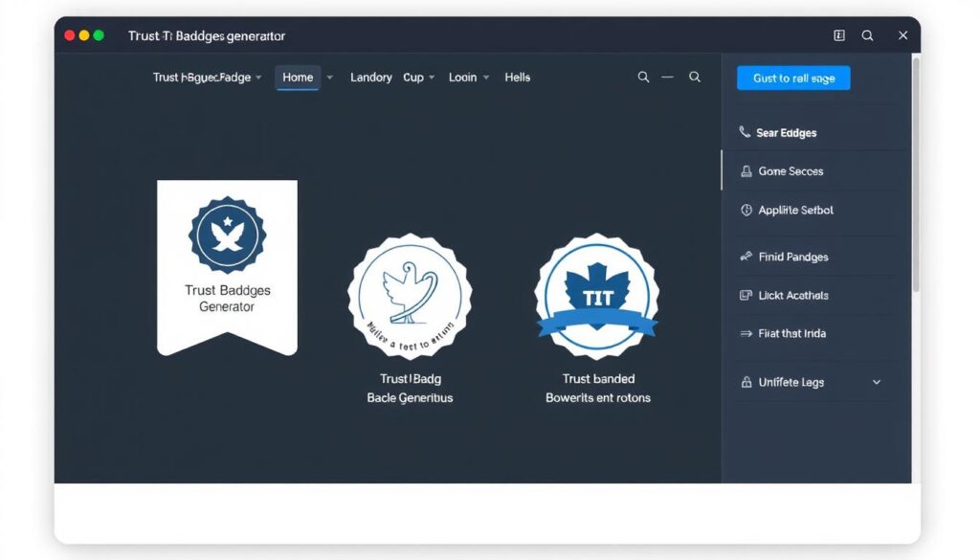Screen dimensions: 980x560
Task: Click the Hells menu item
Action: (x=517, y=78)
